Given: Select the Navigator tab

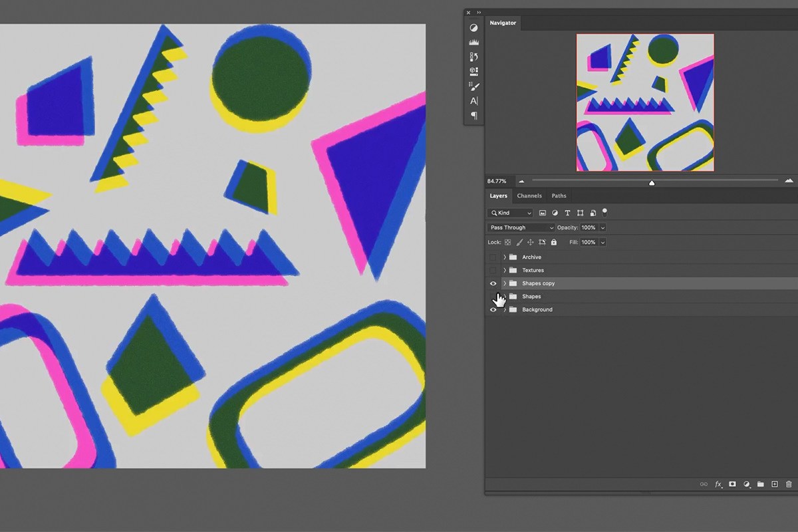Looking at the screenshot, I should point(503,23).
